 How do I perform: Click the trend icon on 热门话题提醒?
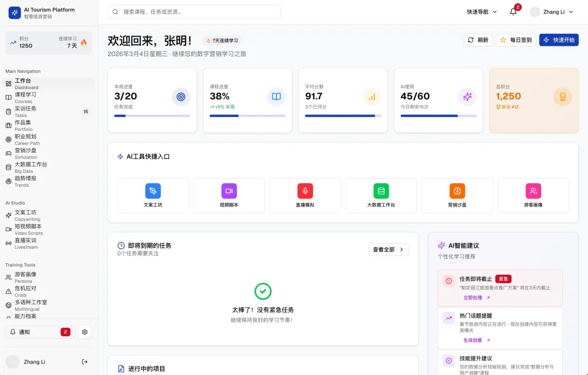(449, 318)
